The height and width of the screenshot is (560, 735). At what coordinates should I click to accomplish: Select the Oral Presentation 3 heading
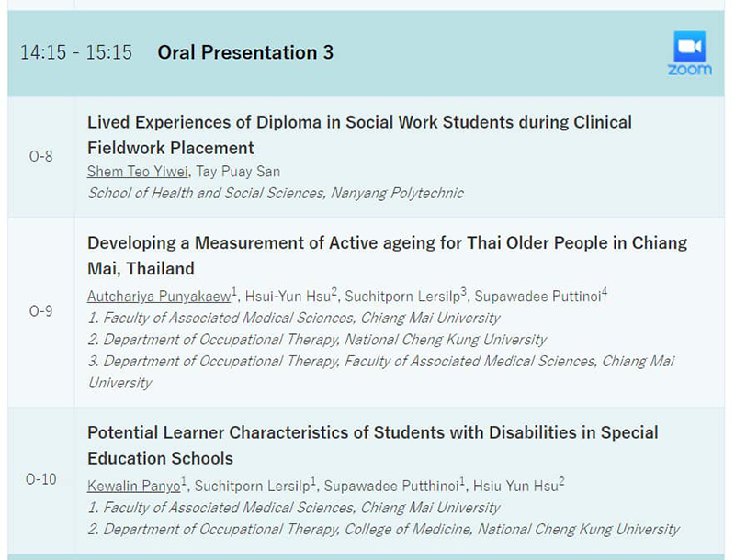click(x=245, y=52)
